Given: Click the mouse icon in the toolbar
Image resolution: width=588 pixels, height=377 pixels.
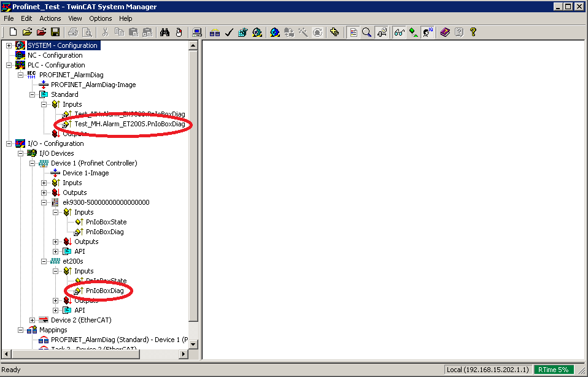Looking at the screenshot, I should pos(179,32).
